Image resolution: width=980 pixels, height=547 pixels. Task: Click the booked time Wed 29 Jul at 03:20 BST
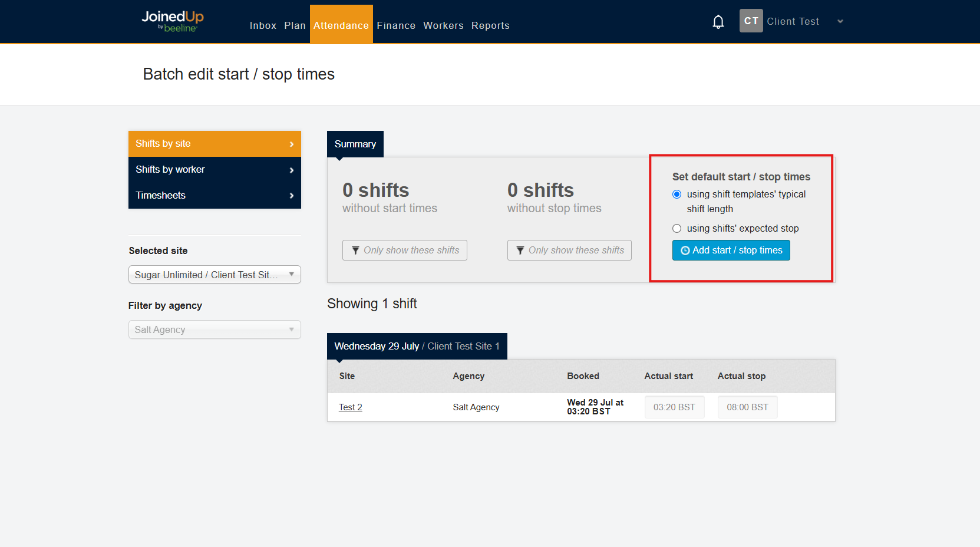pos(595,407)
